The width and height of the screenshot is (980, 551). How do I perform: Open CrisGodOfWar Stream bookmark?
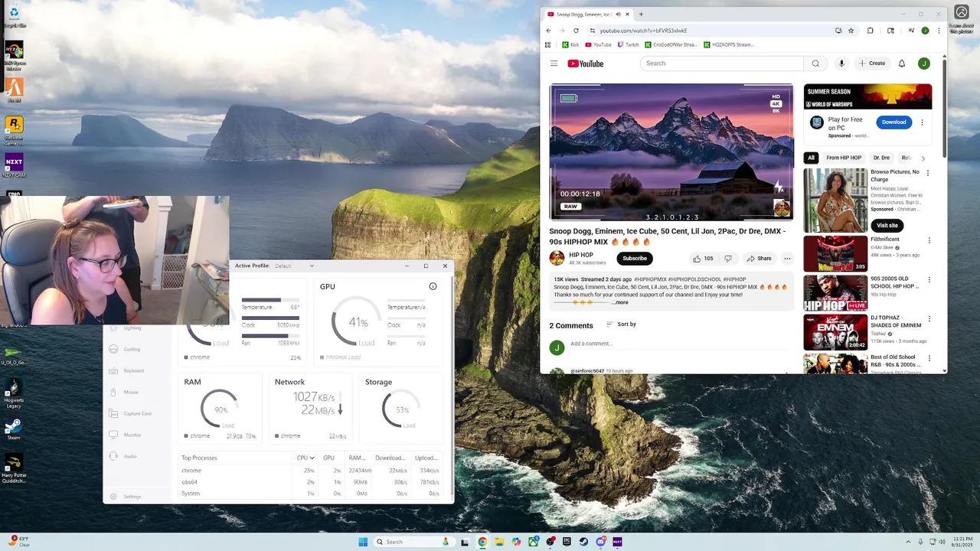pyautogui.click(x=671, y=44)
